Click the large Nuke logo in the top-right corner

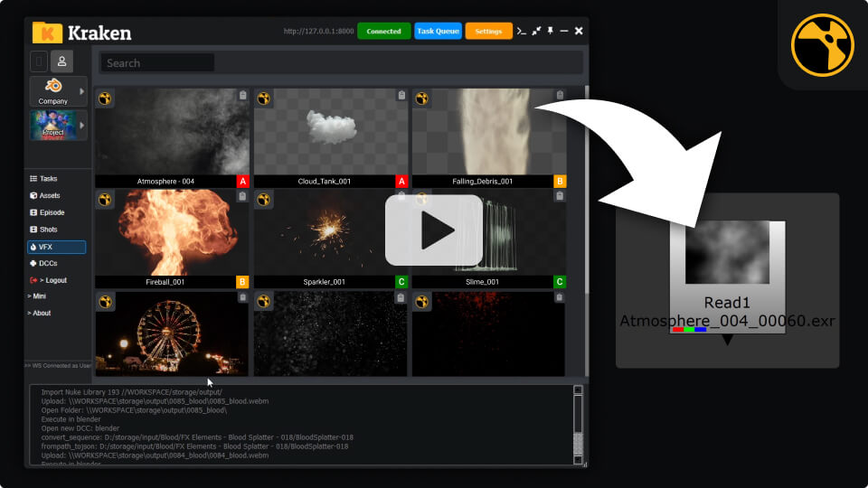[x=822, y=45]
